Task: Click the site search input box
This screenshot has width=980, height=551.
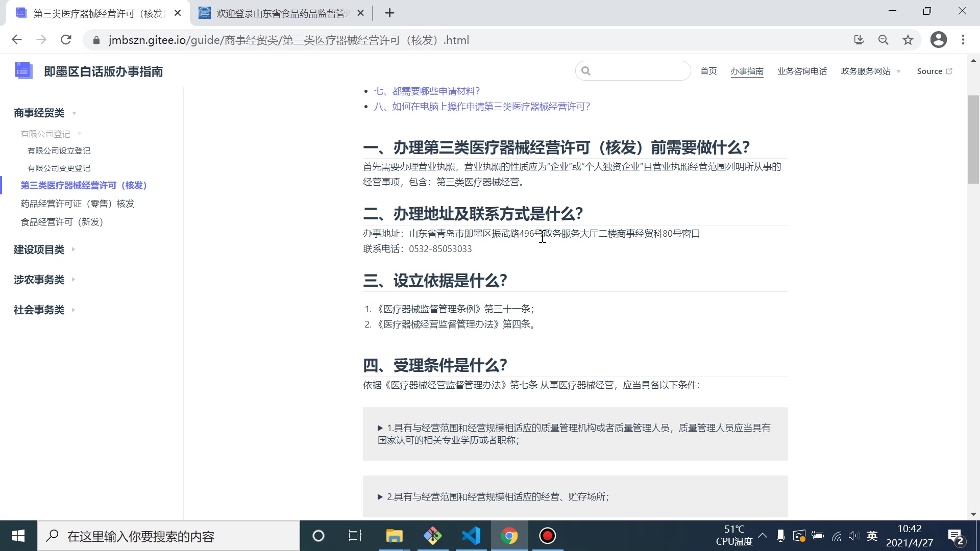Action: click(633, 71)
